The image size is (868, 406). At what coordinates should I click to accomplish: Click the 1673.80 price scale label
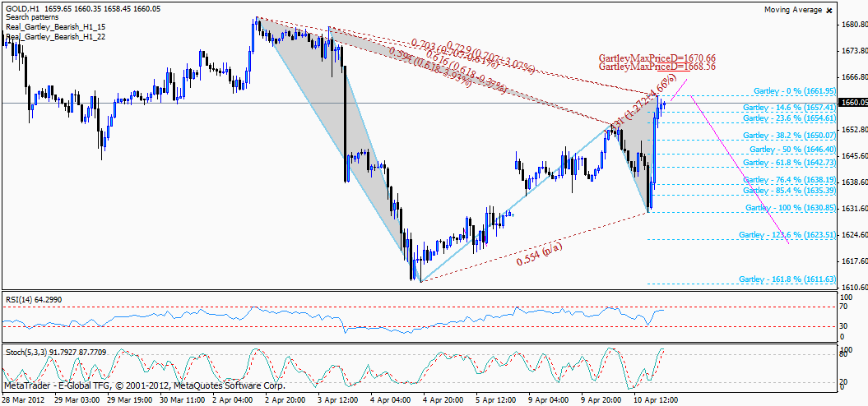(854, 51)
